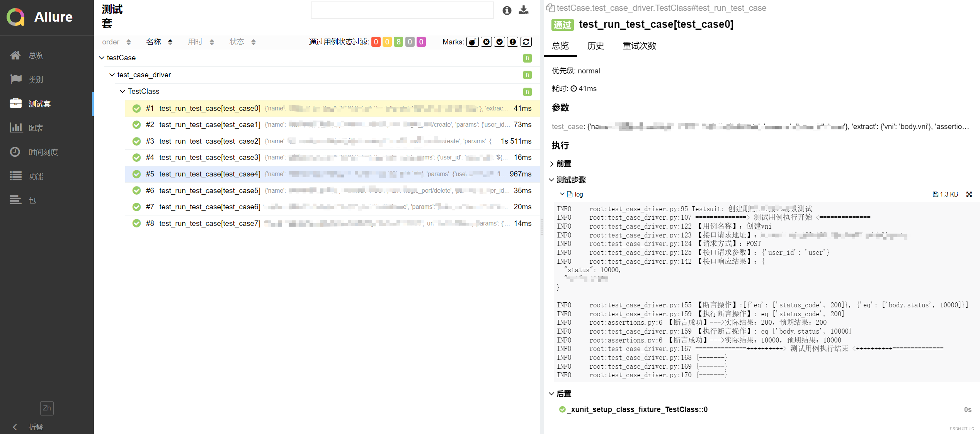The height and width of the screenshot is (434, 980).
Task: Switch to the 总览 tab in test detail
Action: click(x=560, y=46)
